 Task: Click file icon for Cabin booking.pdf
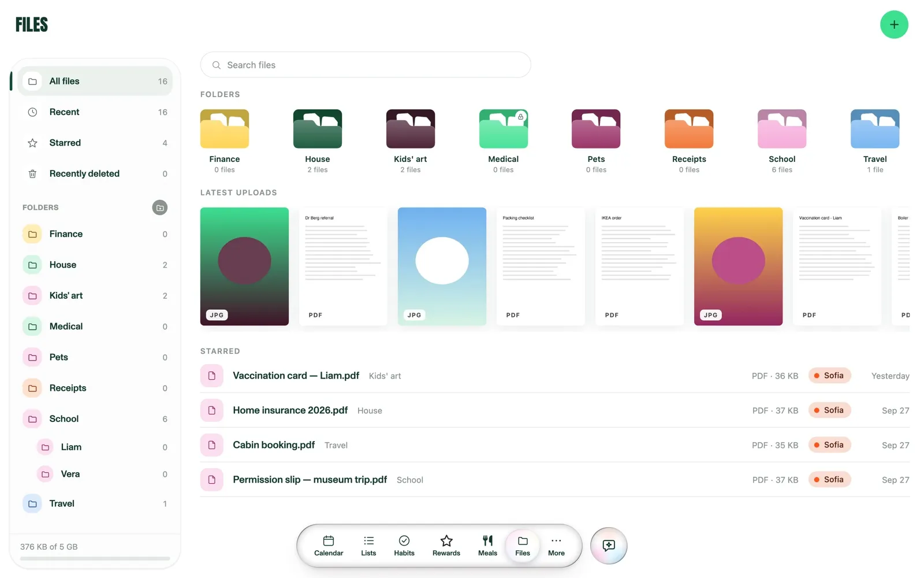pos(212,445)
